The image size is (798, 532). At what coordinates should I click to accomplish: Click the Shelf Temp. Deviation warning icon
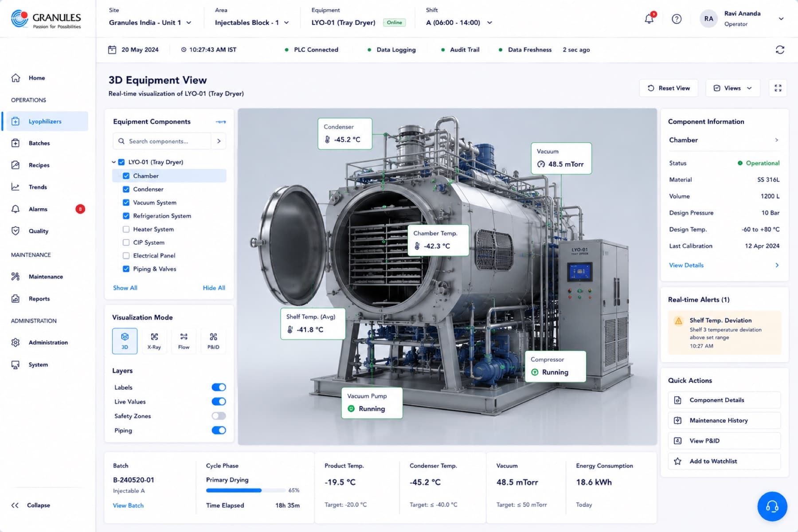tap(678, 321)
